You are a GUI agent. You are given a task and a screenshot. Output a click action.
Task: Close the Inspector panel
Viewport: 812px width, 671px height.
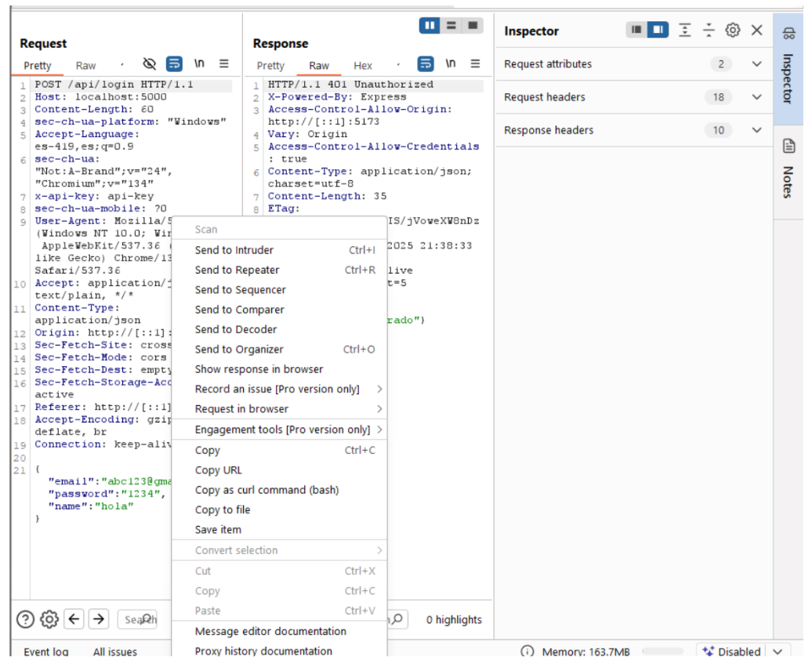(x=756, y=30)
